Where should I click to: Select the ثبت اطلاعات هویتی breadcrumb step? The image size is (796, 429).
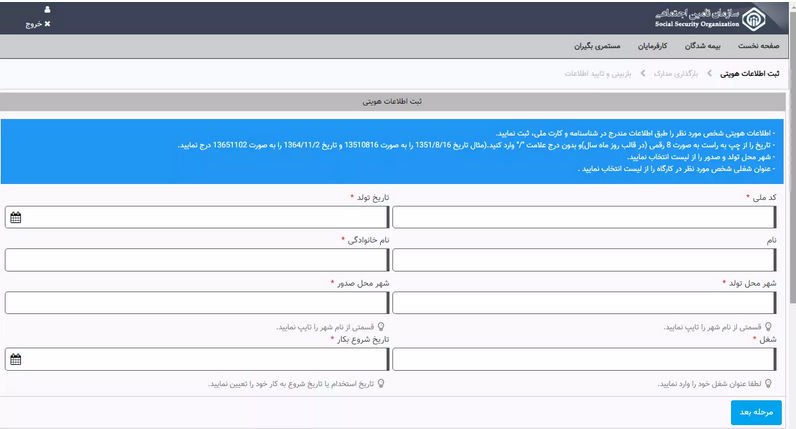tap(749, 74)
